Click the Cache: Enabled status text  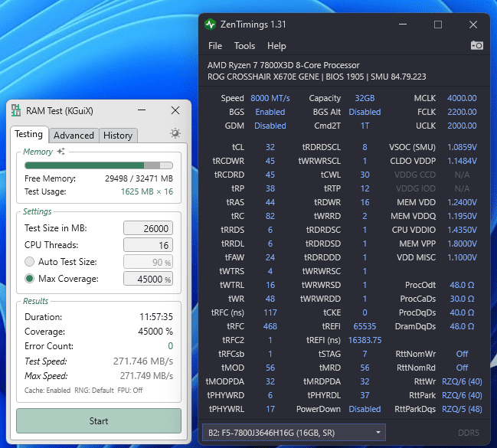click(47, 391)
